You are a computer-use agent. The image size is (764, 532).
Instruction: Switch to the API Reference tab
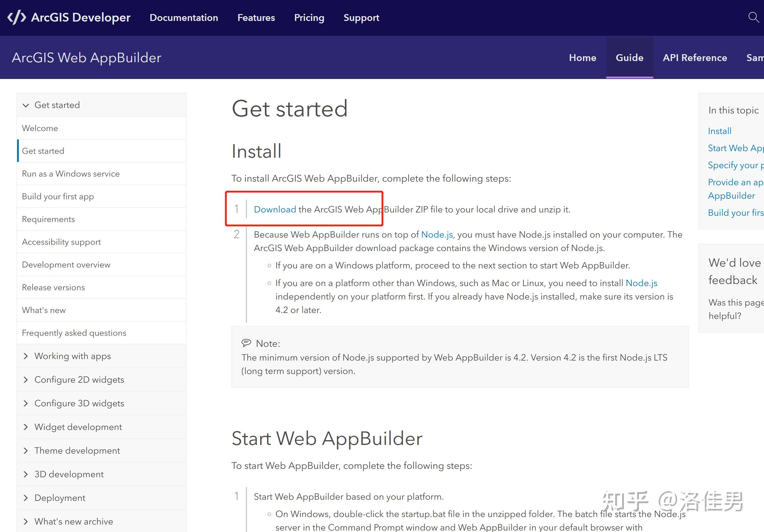tap(695, 58)
